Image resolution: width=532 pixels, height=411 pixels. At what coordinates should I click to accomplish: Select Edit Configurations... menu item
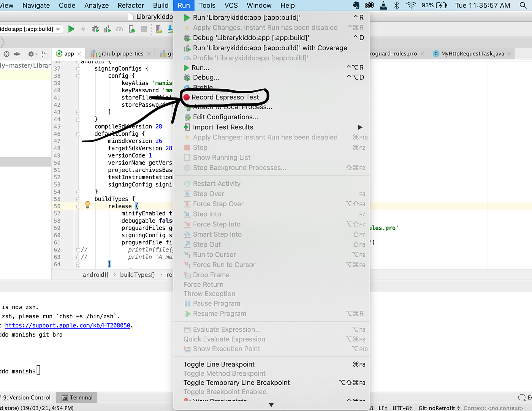[x=271, y=117]
